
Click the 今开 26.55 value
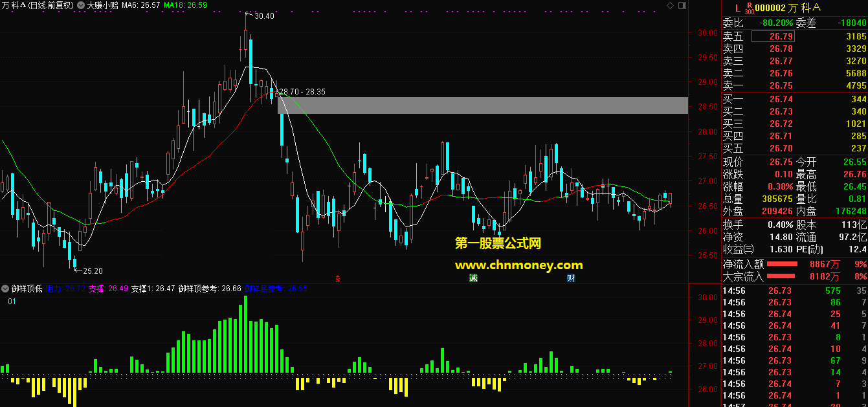pyautogui.click(x=854, y=162)
